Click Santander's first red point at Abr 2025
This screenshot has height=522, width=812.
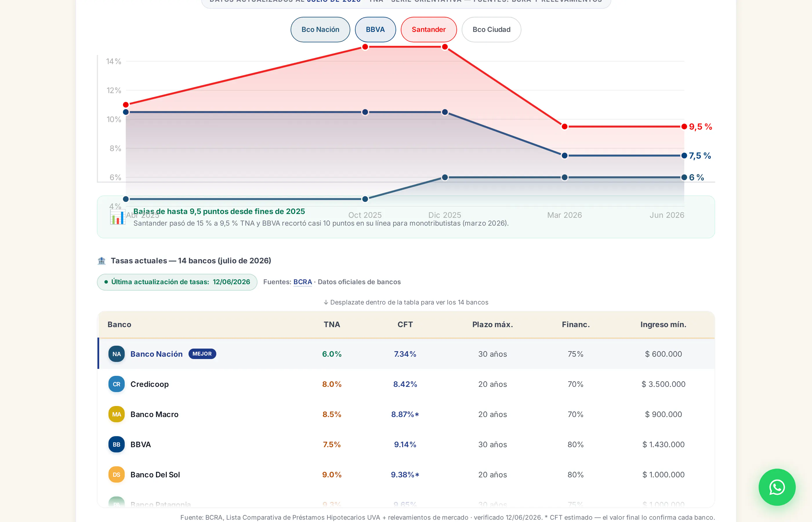pyautogui.click(x=126, y=105)
